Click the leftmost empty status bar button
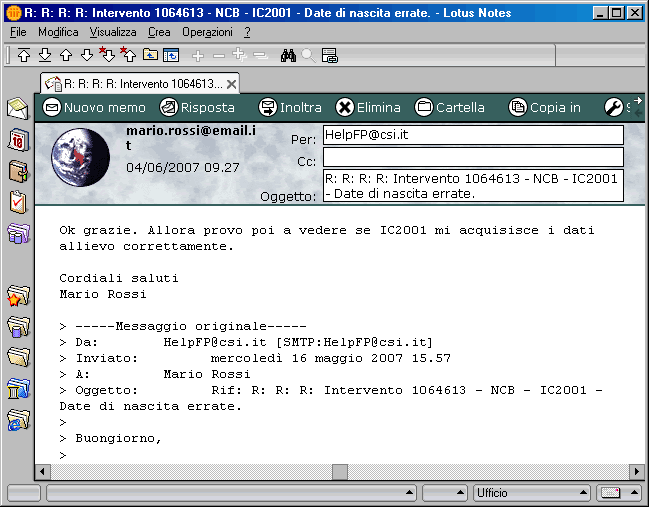 [x=24, y=493]
